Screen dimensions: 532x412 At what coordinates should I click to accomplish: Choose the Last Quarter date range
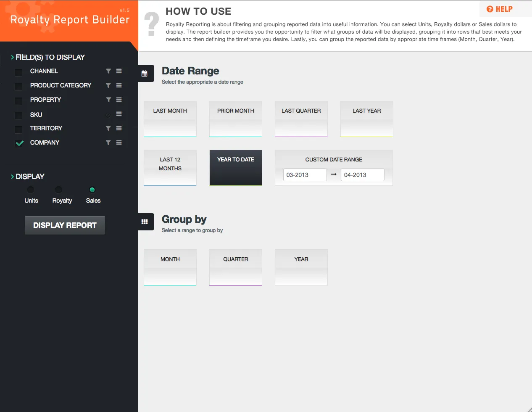[301, 119]
